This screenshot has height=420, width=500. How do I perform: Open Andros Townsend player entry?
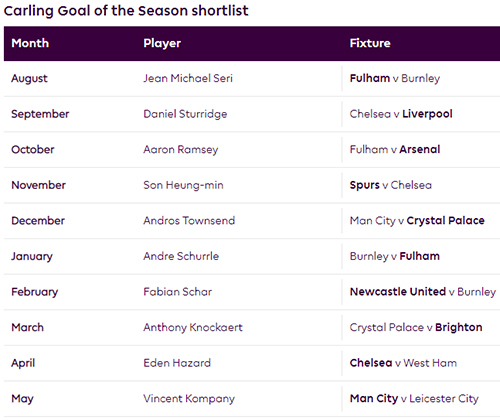coord(189,221)
